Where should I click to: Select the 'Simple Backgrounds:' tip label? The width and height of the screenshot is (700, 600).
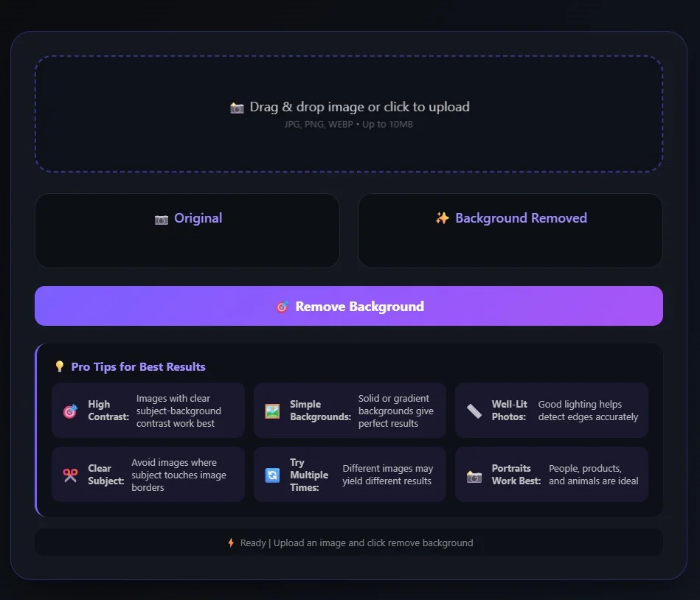(x=321, y=411)
